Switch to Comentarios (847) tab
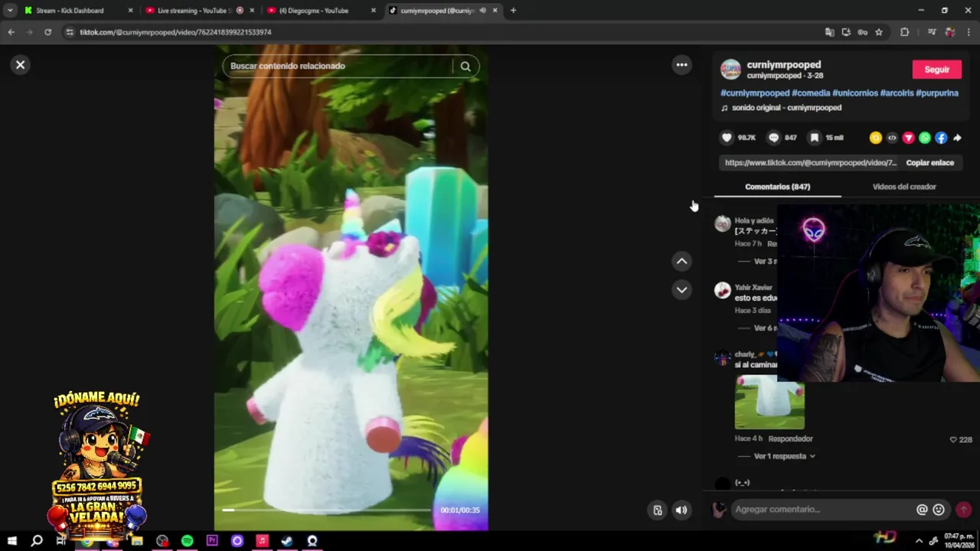 pos(777,187)
